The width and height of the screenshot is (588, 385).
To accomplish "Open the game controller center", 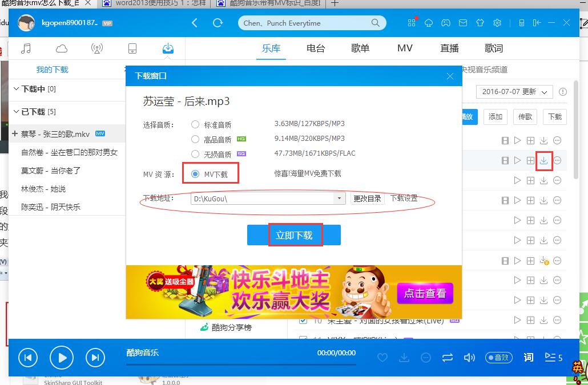I will point(445,23).
